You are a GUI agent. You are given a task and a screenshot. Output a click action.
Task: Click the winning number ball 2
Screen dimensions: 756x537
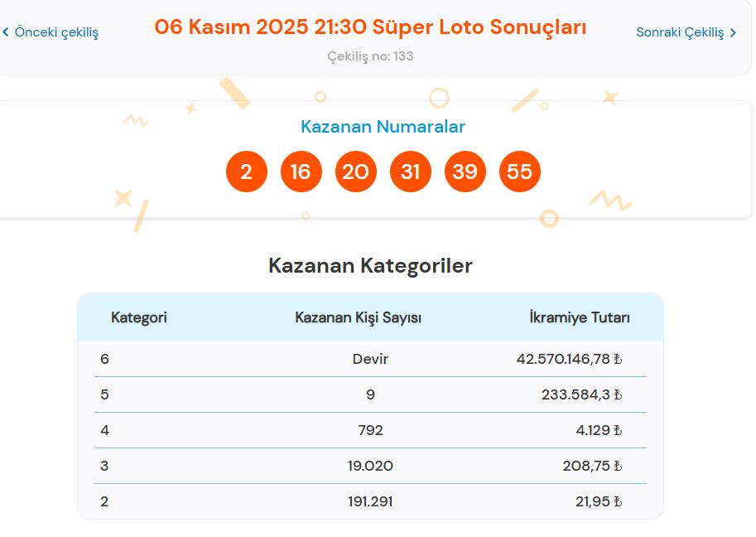[x=245, y=171]
